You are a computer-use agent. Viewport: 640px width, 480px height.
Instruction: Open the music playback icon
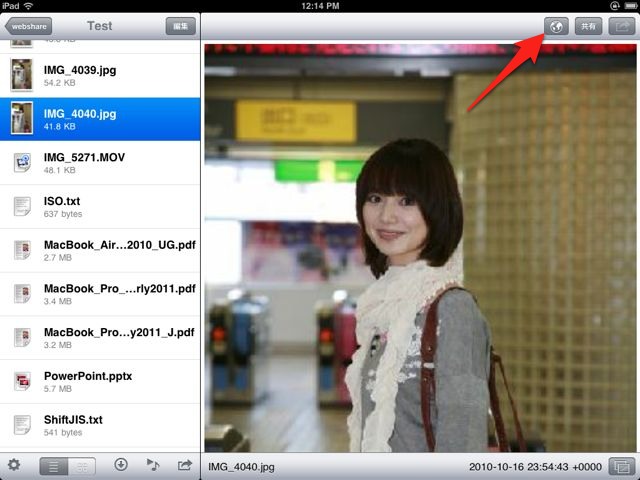click(x=153, y=464)
